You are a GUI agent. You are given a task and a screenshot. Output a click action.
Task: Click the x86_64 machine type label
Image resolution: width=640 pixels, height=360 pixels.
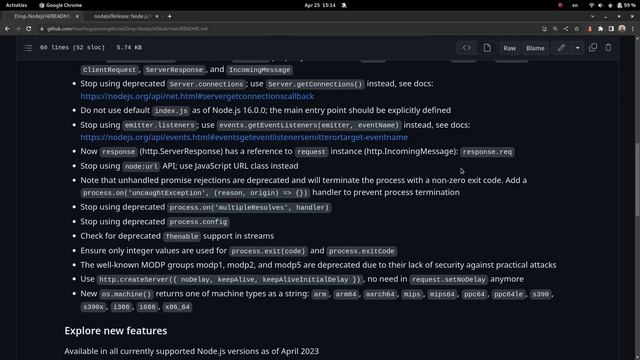pos(177,307)
